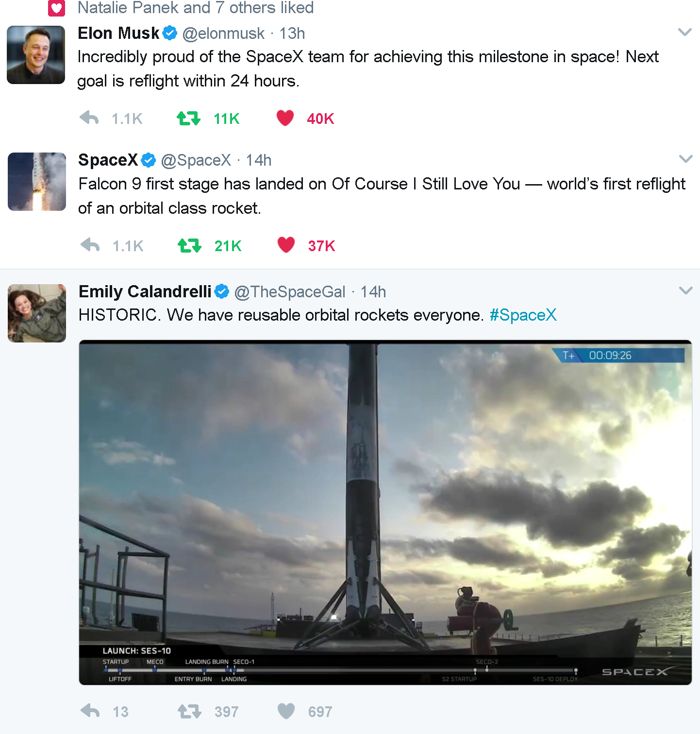Click the reply arrow on Emily Calandrelli's tweet
Viewport: 700px width, 734px height.
89,711
